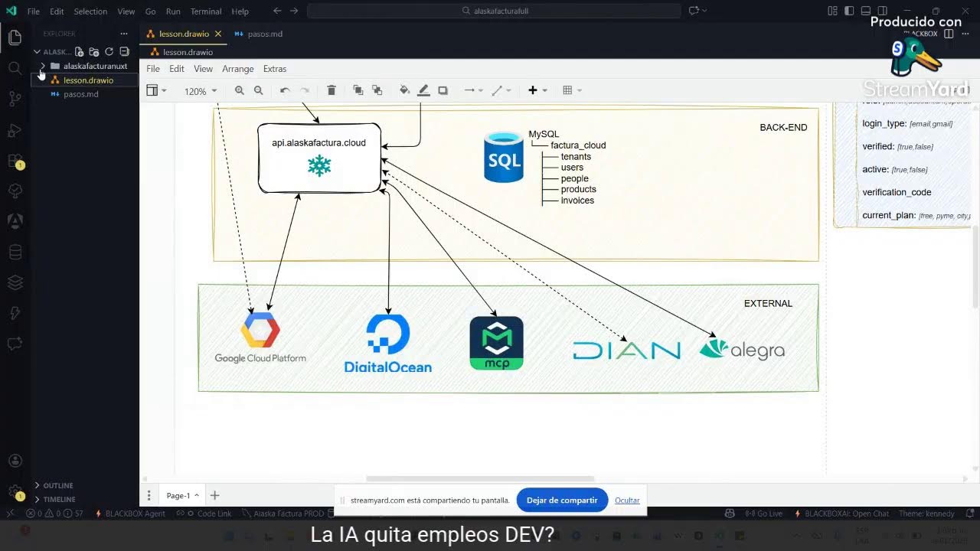Open the Run and Debug view

point(15,130)
